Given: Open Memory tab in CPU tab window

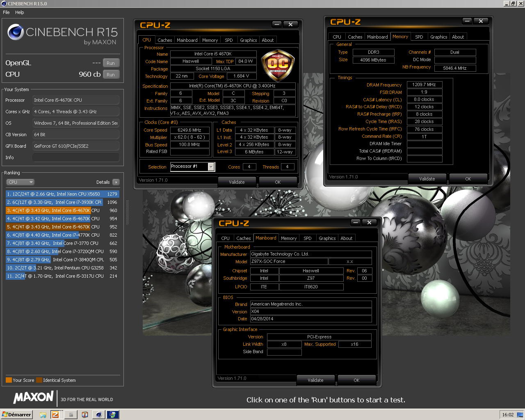Looking at the screenshot, I should pos(210,40).
